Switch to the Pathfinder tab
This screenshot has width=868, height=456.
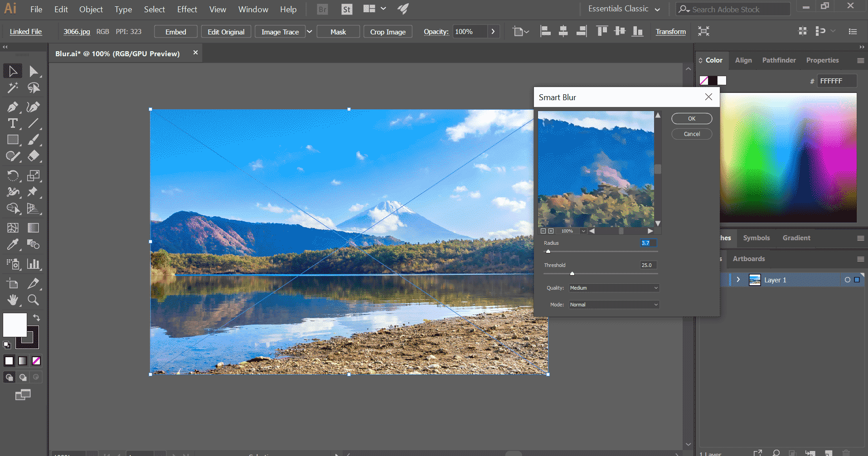[779, 60]
